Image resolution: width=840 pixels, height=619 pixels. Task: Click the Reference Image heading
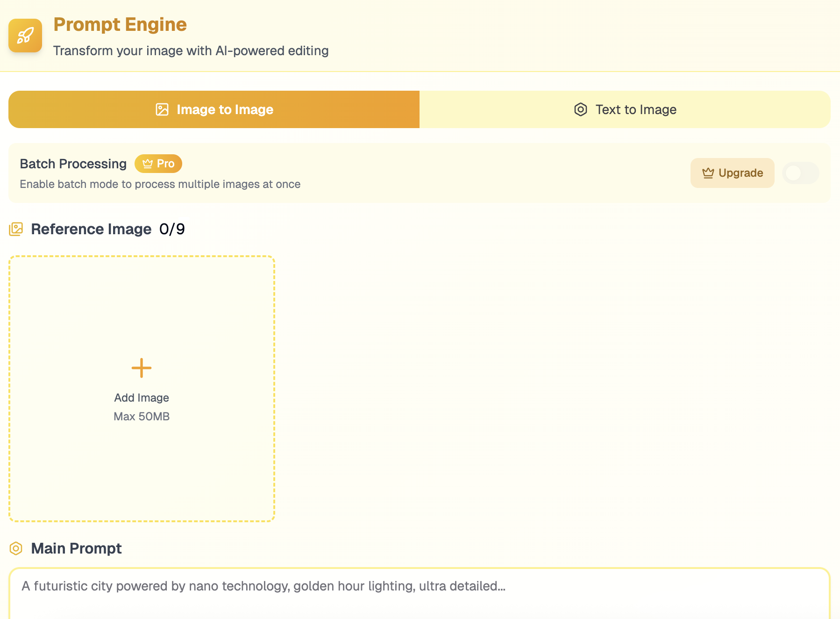tap(91, 229)
